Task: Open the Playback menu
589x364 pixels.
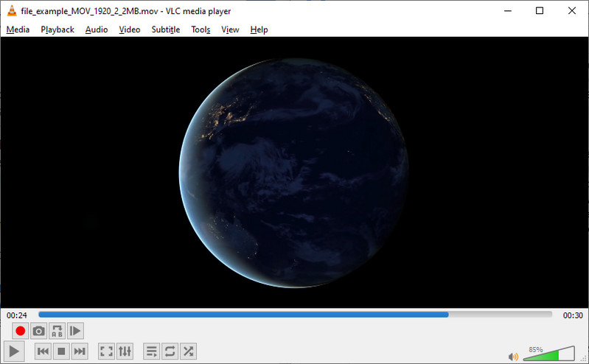Action: click(57, 29)
